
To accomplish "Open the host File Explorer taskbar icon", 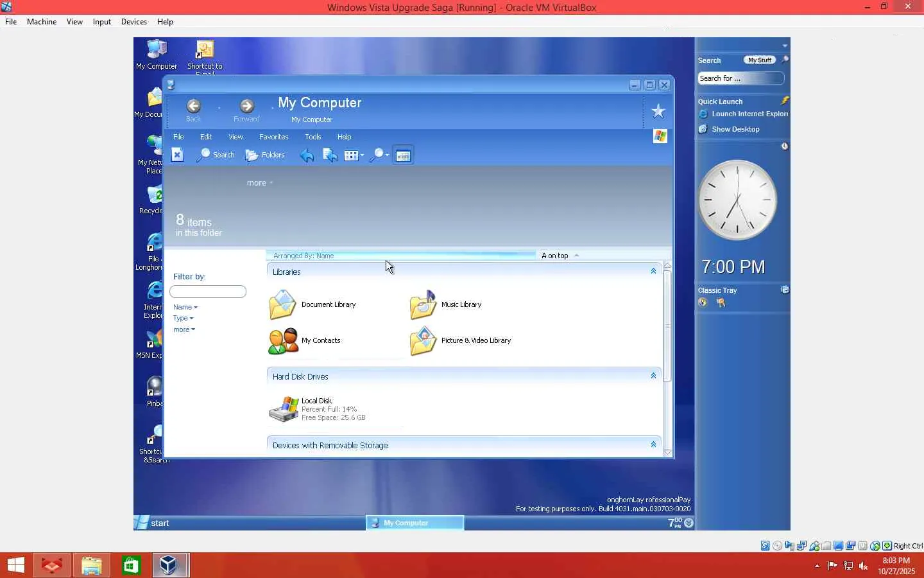I will [x=92, y=565].
